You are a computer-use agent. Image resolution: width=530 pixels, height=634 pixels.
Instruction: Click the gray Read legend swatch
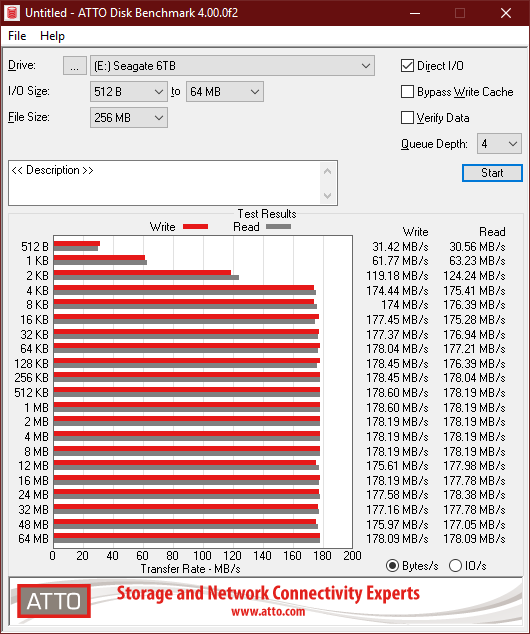278,227
